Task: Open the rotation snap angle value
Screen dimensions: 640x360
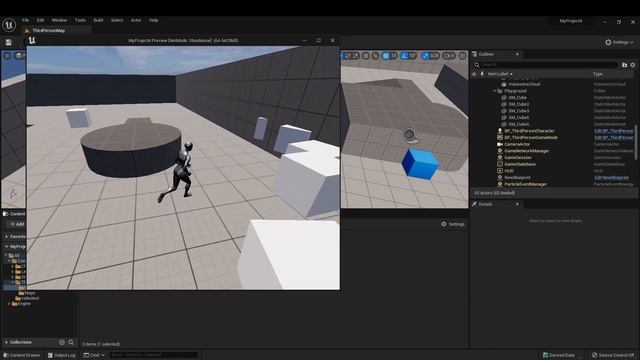Action: [413, 56]
